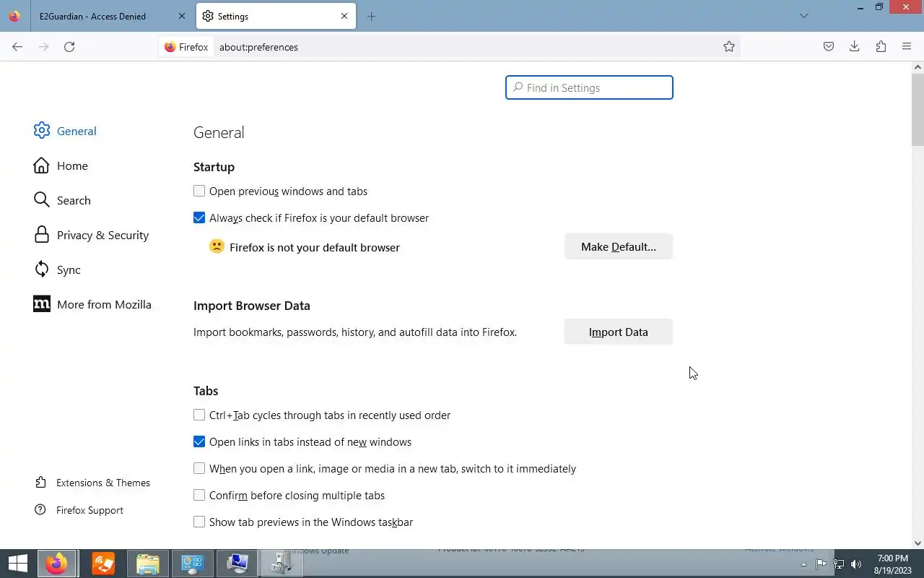Click the Save to Pocket icon
924x578 pixels.
pos(829,46)
